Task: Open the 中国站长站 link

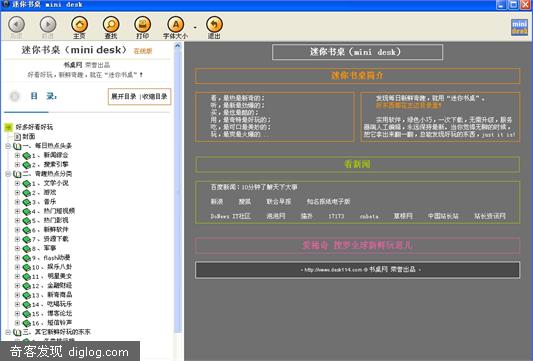Action: 443,216
